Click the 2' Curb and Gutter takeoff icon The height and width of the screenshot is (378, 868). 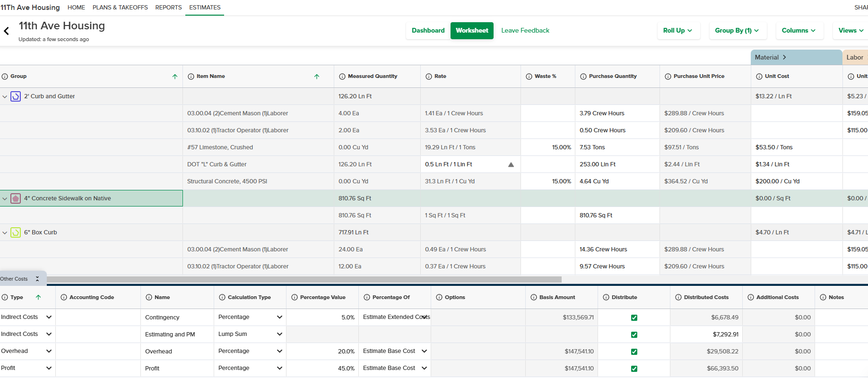coord(16,96)
